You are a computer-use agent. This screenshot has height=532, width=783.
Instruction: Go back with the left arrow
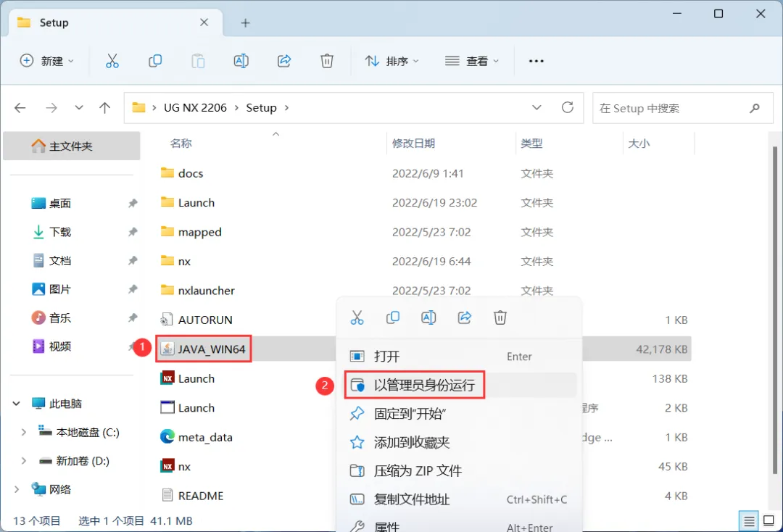[x=20, y=108]
